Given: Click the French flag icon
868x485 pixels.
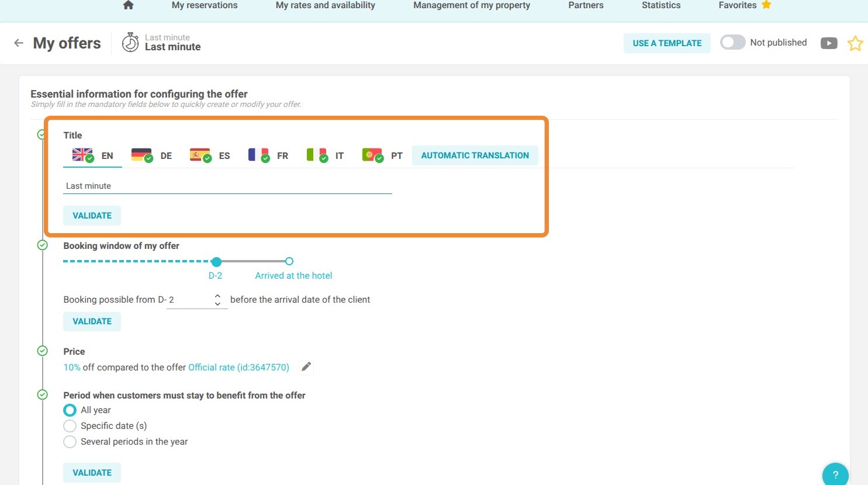Looking at the screenshot, I should pos(259,155).
